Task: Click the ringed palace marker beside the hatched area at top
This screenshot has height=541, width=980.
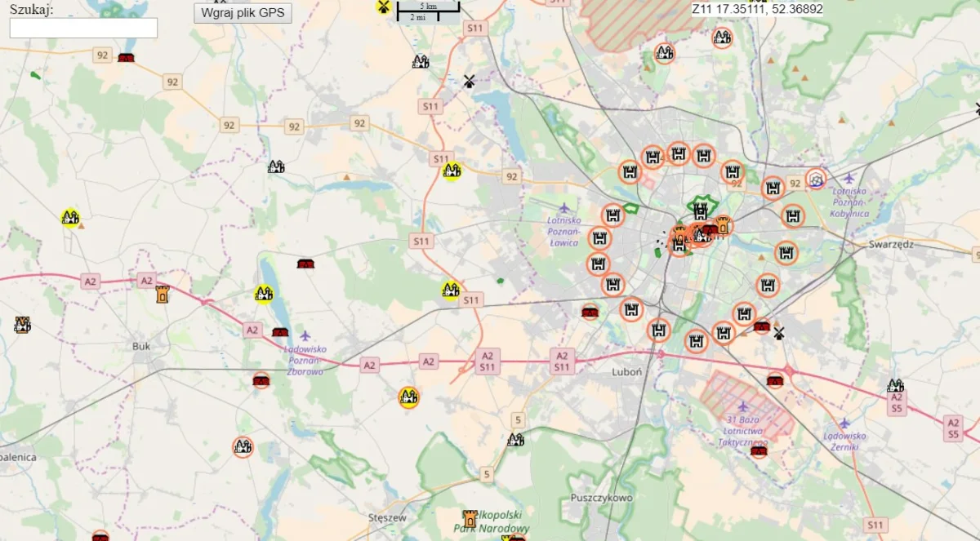Action: (665, 53)
